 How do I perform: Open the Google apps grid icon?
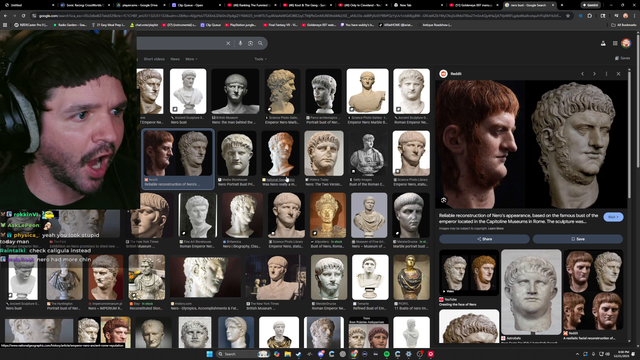point(615,43)
